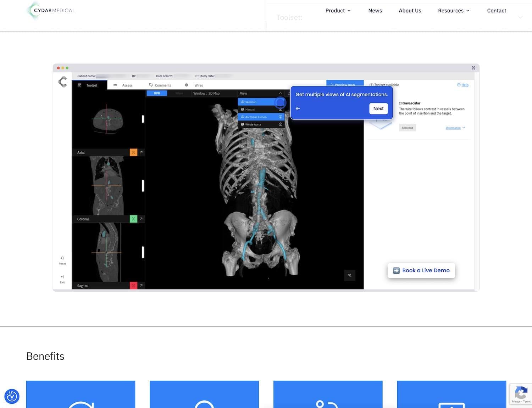Pop out the Axial view with arrow icon
The height and width of the screenshot is (408, 532).
click(x=141, y=152)
